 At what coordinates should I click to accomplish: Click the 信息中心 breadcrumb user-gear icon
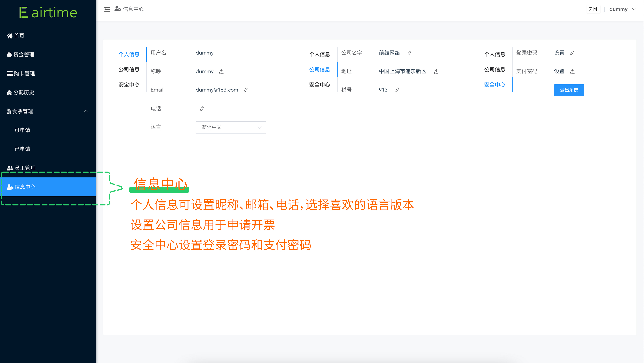118,9
